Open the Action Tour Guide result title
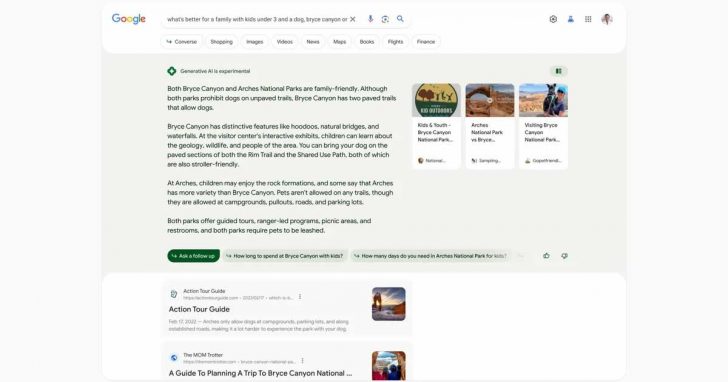 click(x=199, y=309)
